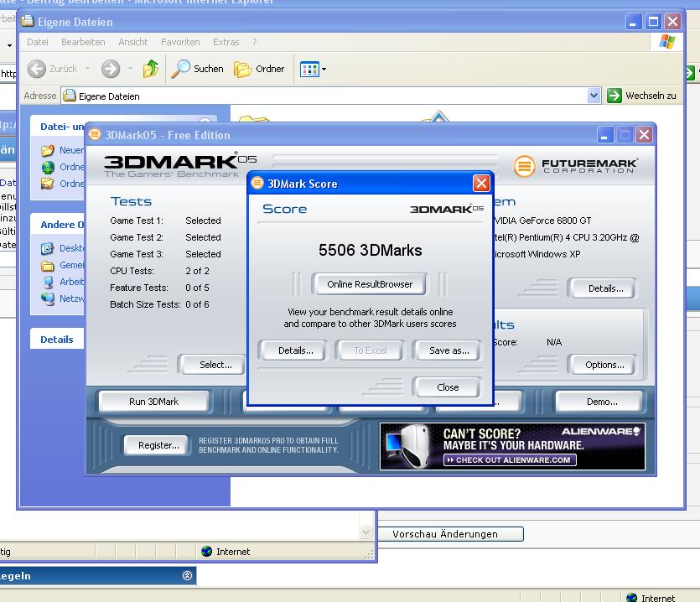Click the views grid icon

coord(309,70)
